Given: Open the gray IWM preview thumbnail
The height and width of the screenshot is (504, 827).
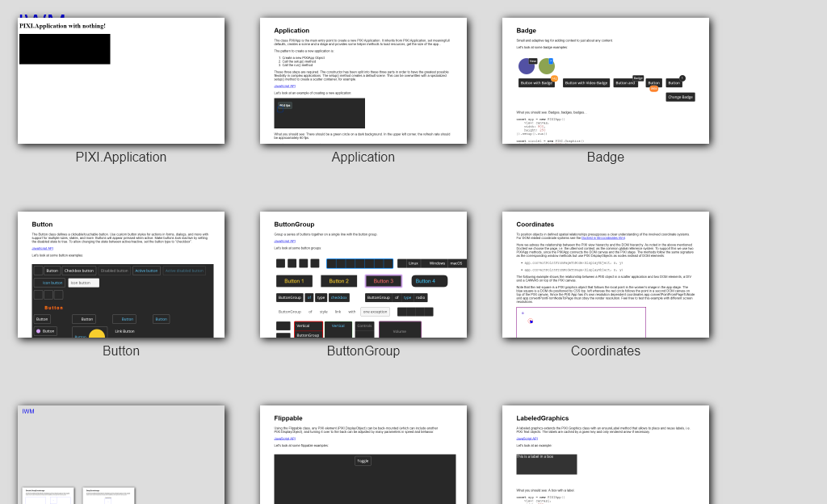Looking at the screenshot, I should click(x=121, y=455).
